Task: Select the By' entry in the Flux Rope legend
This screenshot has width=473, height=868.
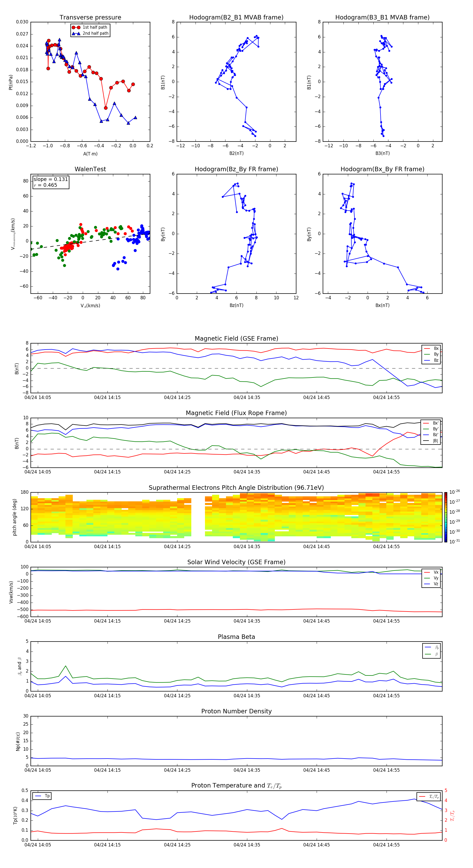Action: (x=431, y=429)
